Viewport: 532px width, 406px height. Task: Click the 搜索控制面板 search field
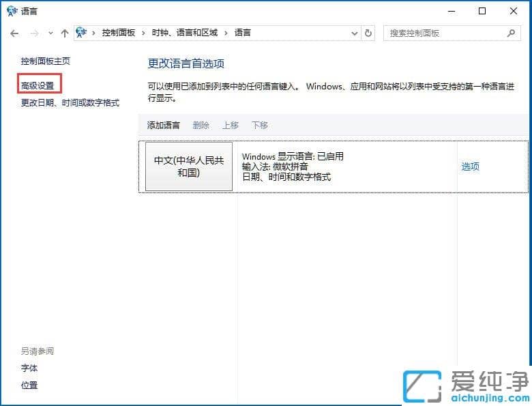click(443, 33)
